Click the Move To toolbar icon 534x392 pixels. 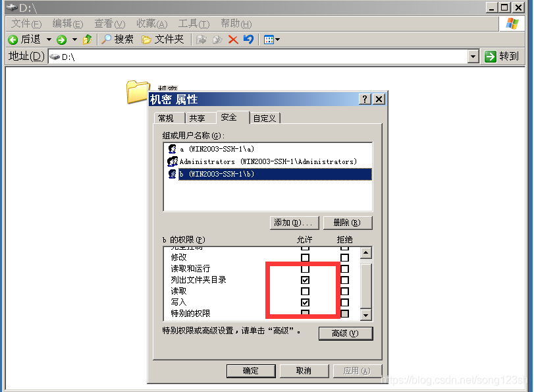pyautogui.click(x=201, y=40)
